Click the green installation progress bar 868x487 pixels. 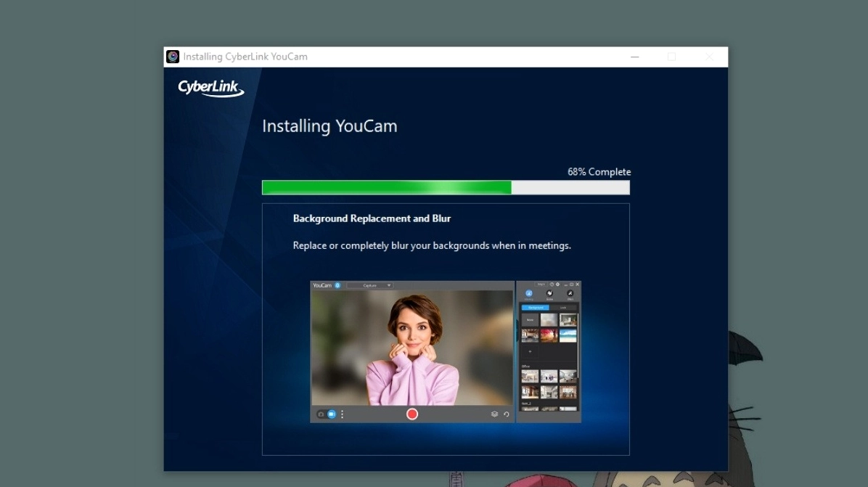[x=446, y=187]
